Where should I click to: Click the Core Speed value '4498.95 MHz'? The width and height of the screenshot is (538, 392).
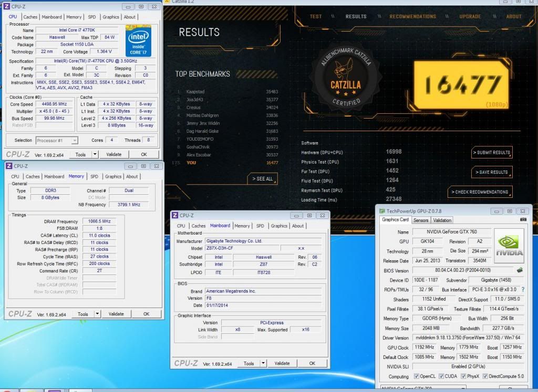point(54,104)
